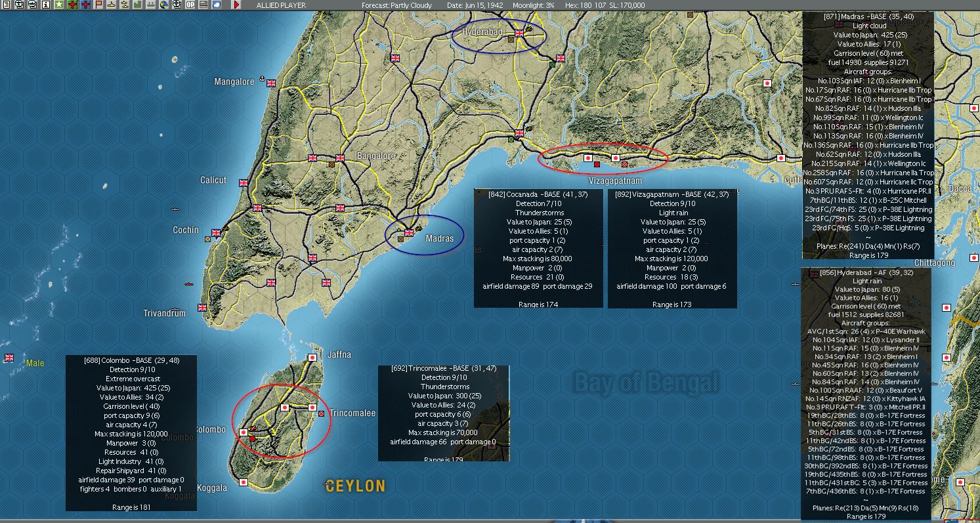Select the red plane on blue background icon

pos(85,5)
